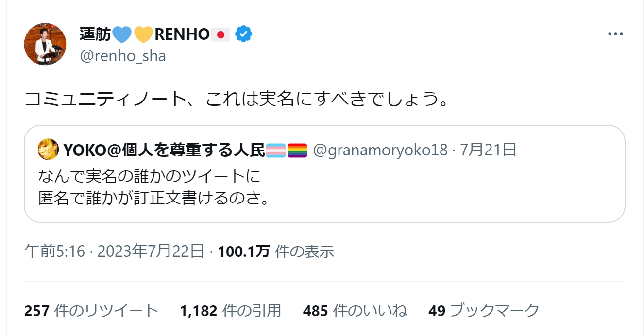Show the 485 件のいいね likes list

[355, 311]
